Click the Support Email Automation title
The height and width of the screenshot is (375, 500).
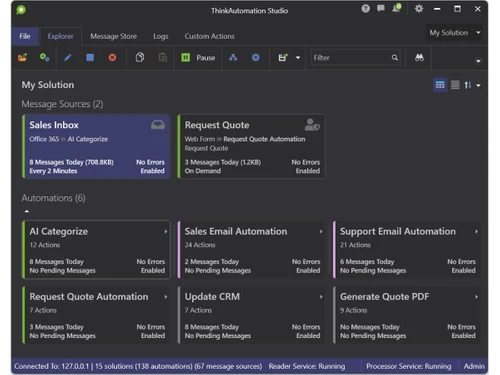tap(398, 231)
